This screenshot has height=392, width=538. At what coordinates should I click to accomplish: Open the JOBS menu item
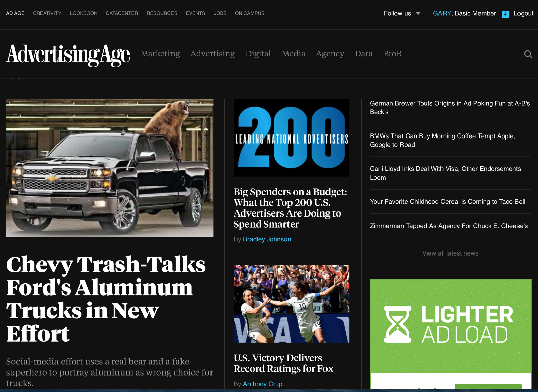tap(220, 13)
